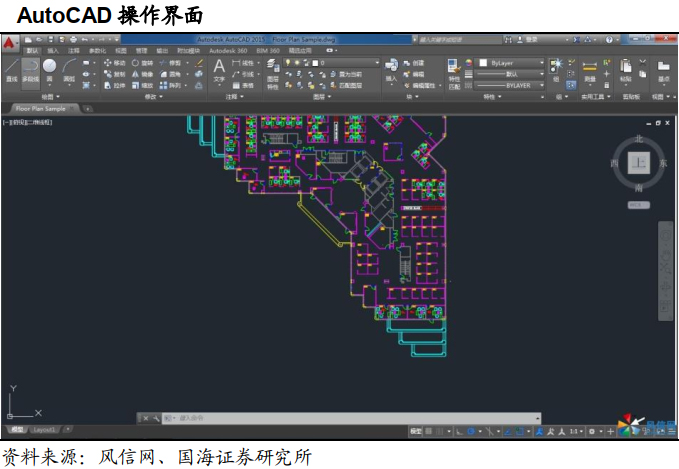Viewport: 679px width, 469px height.
Task: Click the 上 top face of ViewCube
Action: pos(637,162)
